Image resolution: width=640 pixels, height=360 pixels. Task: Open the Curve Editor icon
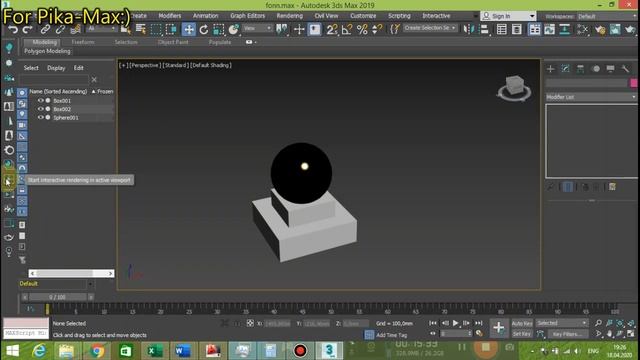click(x=549, y=29)
